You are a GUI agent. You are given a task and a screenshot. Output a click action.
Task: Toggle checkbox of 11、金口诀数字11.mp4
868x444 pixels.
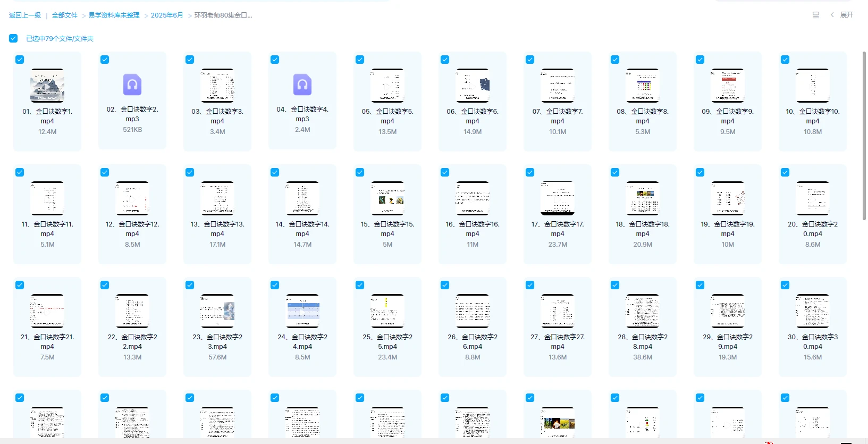(20, 172)
